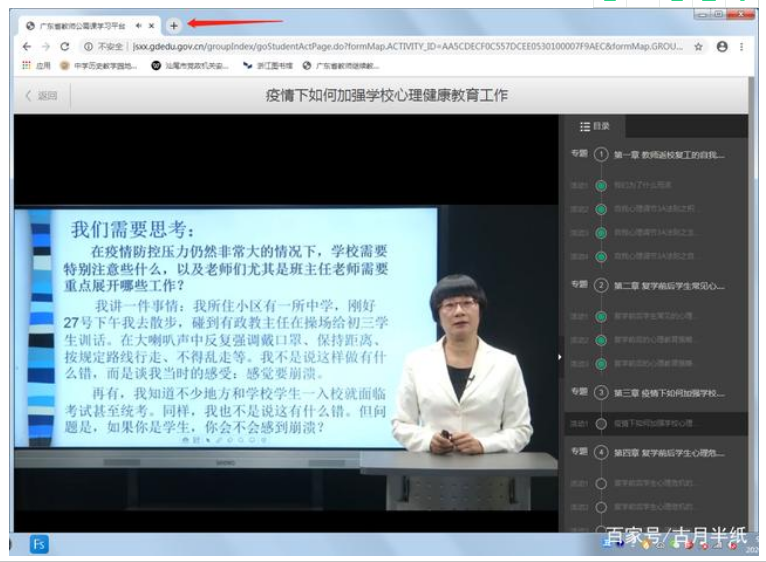Viewport: 766px width, 562px height.
Task: Open the second bookmark with black icon
Action: [x=190, y=65]
